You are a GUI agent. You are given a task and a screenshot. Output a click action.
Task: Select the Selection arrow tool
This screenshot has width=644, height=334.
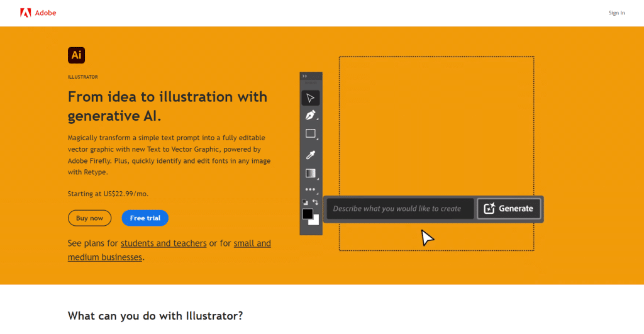tap(311, 98)
